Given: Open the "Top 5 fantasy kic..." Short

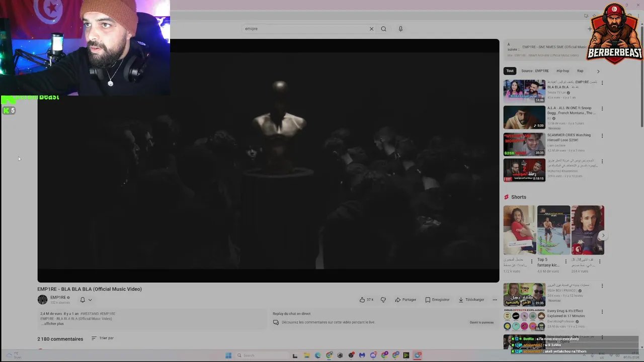Looking at the screenshot, I should [553, 230].
